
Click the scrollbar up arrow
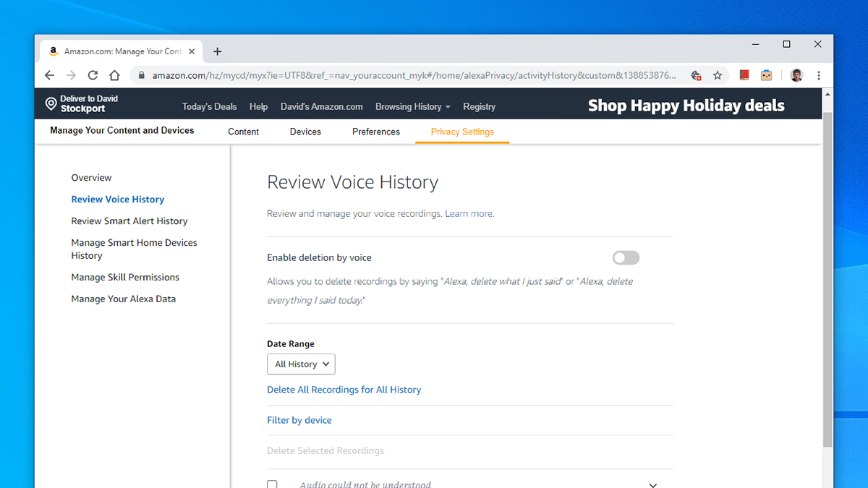tap(827, 95)
